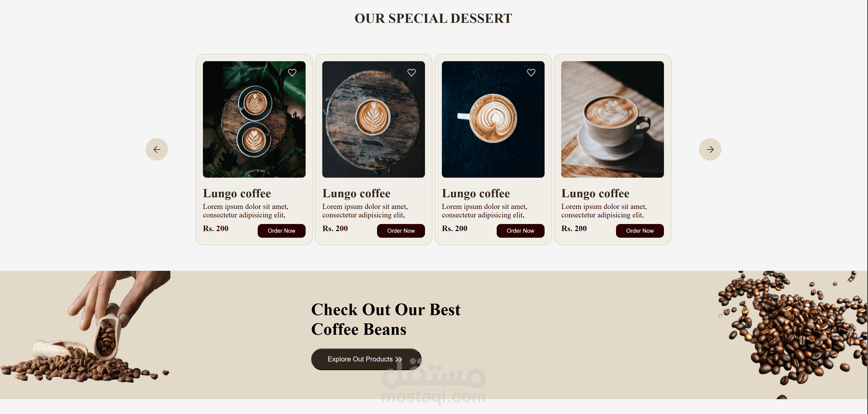
Task: Click the first card's Lungo coffee title
Action: point(237,193)
